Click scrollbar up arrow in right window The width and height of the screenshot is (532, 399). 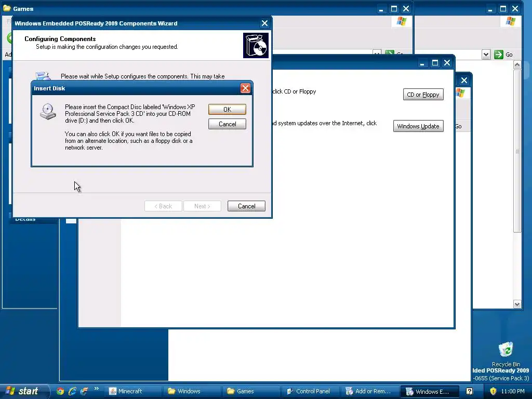517,64
